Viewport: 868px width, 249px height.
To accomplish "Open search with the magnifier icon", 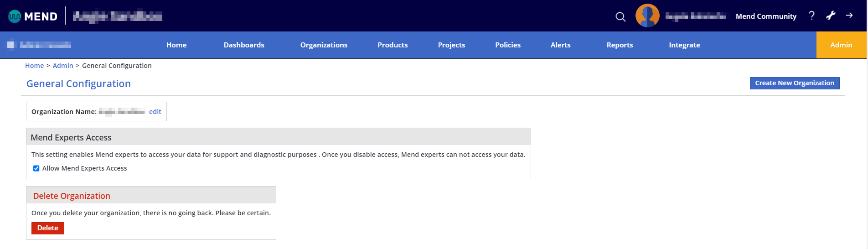I will (620, 17).
